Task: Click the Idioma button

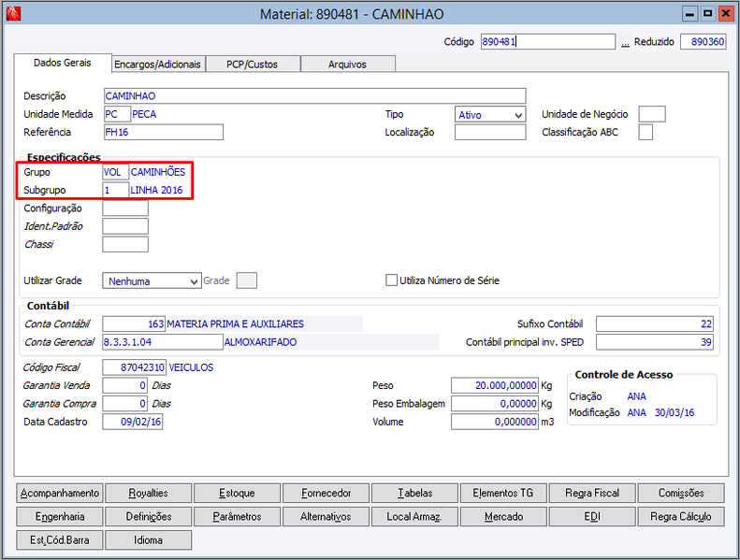Action: pyautogui.click(x=148, y=540)
